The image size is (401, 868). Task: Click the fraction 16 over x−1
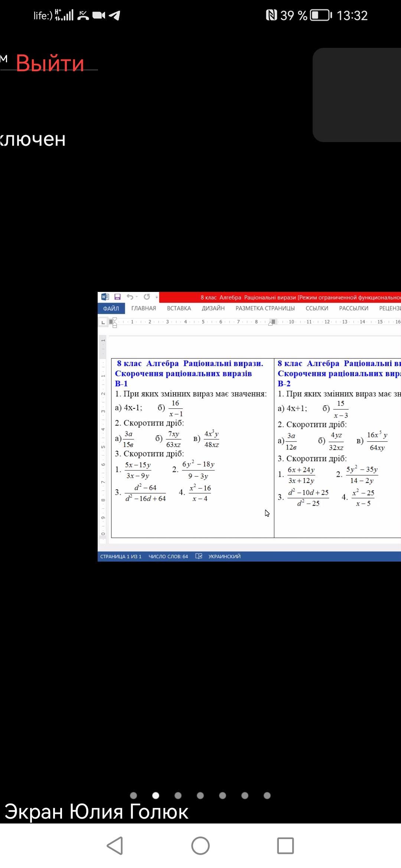176,408
